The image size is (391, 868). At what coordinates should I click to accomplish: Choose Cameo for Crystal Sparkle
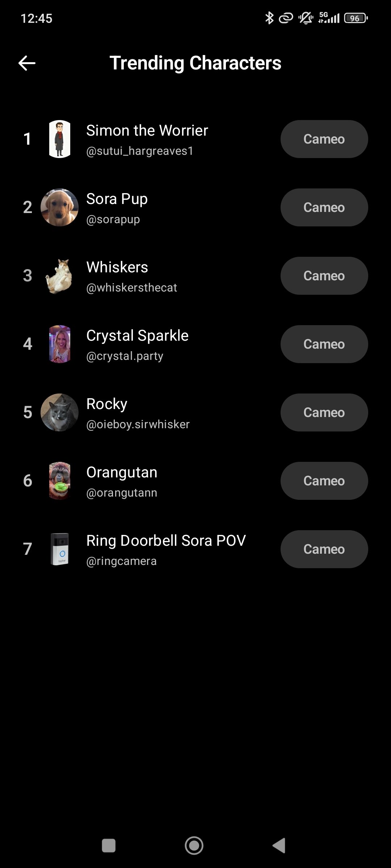click(x=324, y=344)
